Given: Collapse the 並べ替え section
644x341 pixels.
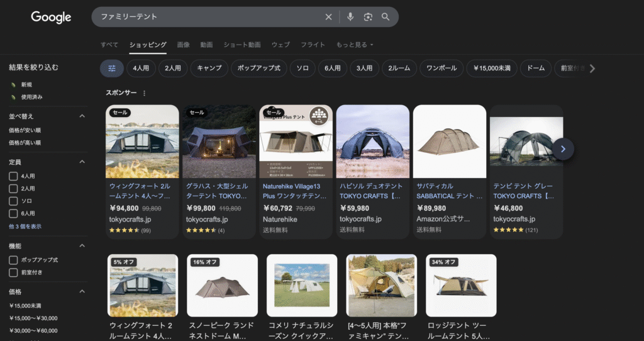Looking at the screenshot, I should tap(82, 116).
